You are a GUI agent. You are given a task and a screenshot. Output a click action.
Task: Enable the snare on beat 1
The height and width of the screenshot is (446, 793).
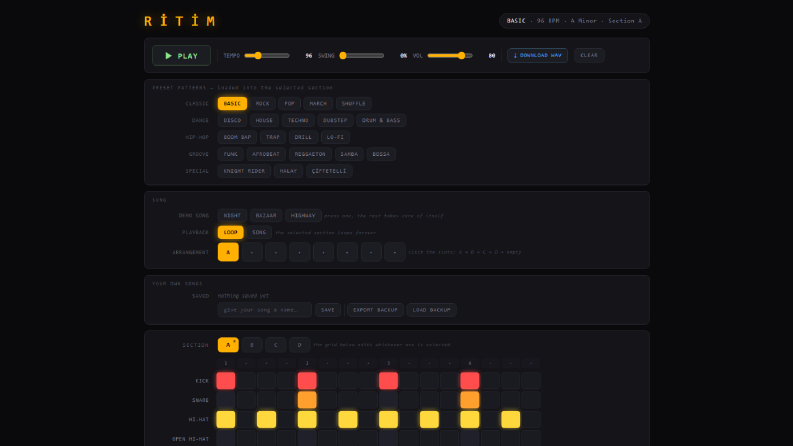[x=226, y=400]
